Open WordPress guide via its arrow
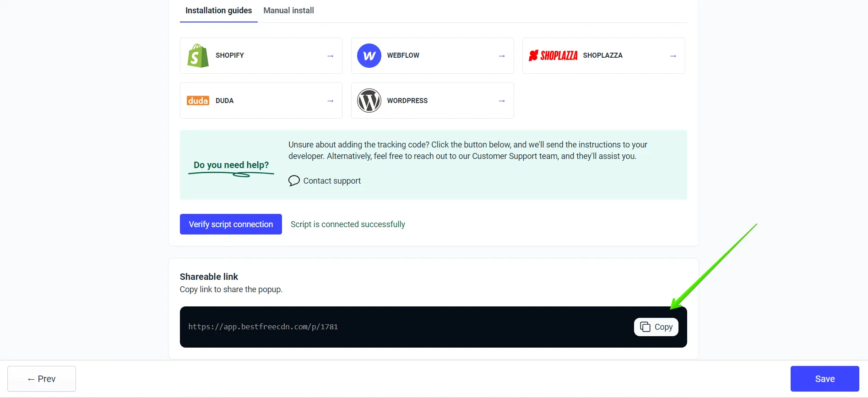868x398 pixels. coord(502,101)
